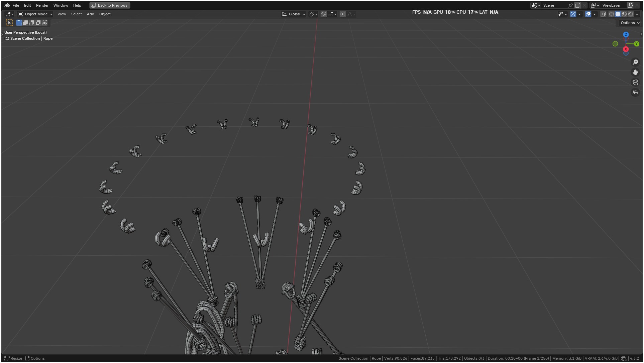
Task: Open the File menu
Action: (16, 5)
